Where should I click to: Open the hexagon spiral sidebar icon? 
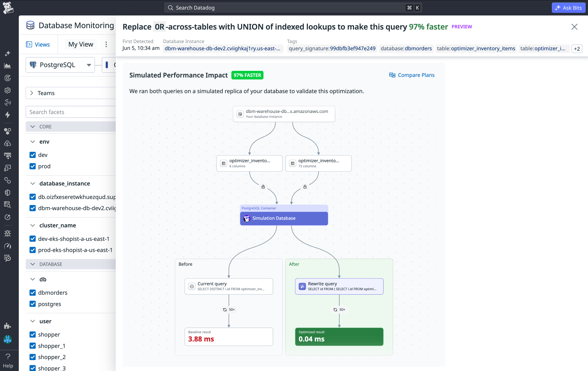(x=8, y=90)
